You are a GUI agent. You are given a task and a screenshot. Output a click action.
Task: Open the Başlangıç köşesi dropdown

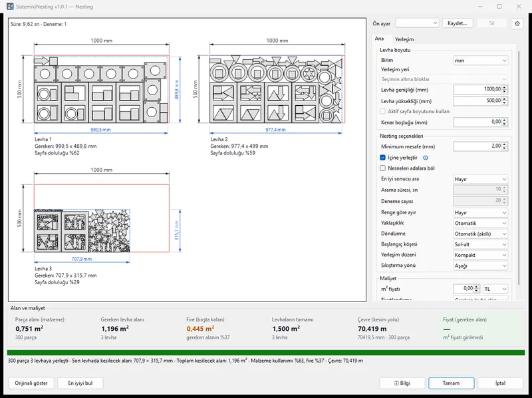[x=480, y=244]
